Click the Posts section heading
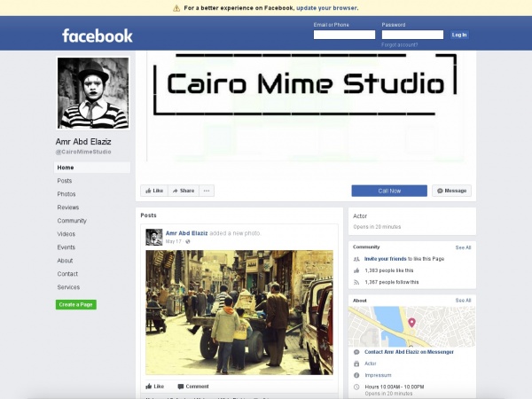This screenshot has height=399, width=532. click(148, 215)
